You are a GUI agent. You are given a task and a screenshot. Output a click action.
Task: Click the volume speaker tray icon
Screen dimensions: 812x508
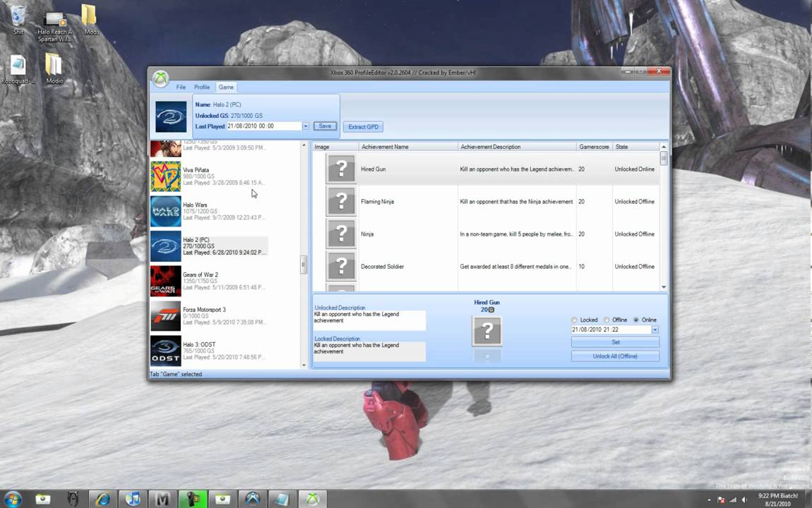(744, 500)
